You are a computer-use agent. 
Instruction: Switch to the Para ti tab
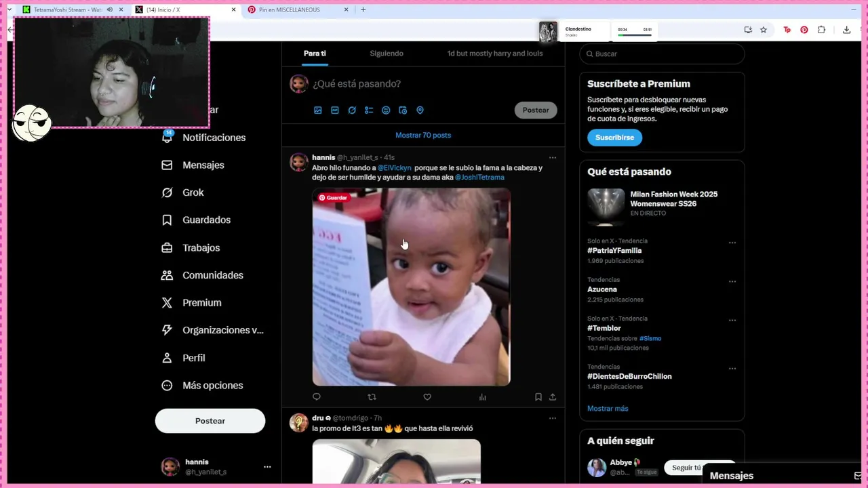pyautogui.click(x=315, y=54)
